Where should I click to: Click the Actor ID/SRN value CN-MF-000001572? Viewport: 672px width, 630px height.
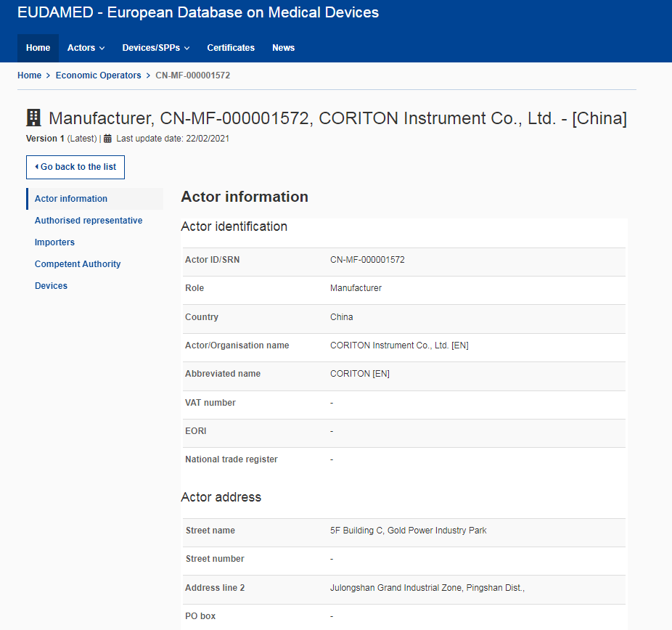[367, 260]
